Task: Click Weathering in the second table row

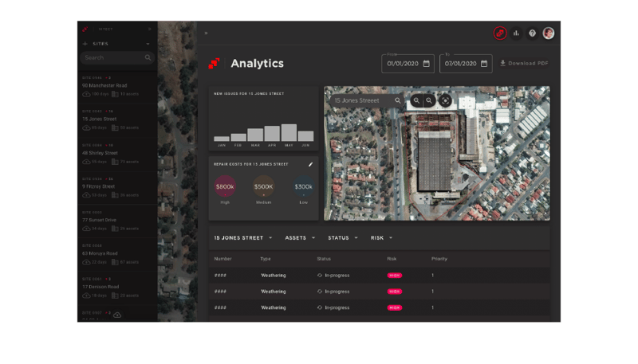Action: 274,292
